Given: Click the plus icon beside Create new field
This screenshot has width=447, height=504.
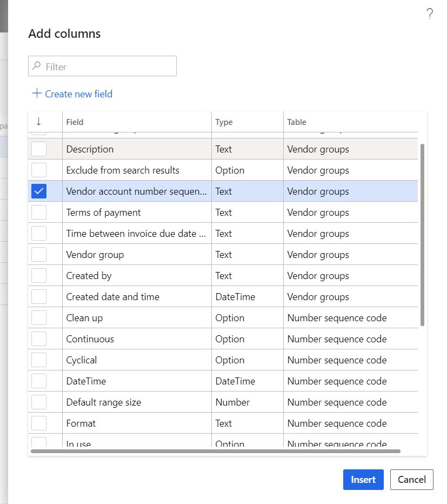Looking at the screenshot, I should tap(36, 94).
